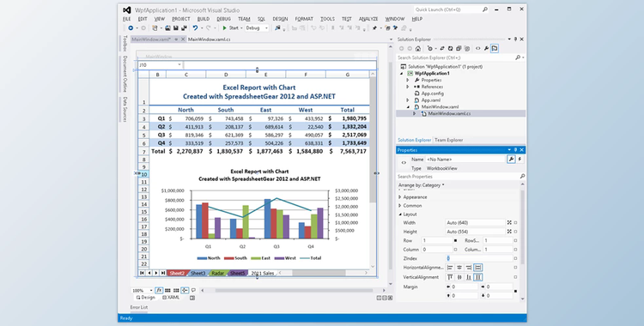This screenshot has width=644, height=326.
Task: Collapse the Layout property category
Action: point(400,214)
